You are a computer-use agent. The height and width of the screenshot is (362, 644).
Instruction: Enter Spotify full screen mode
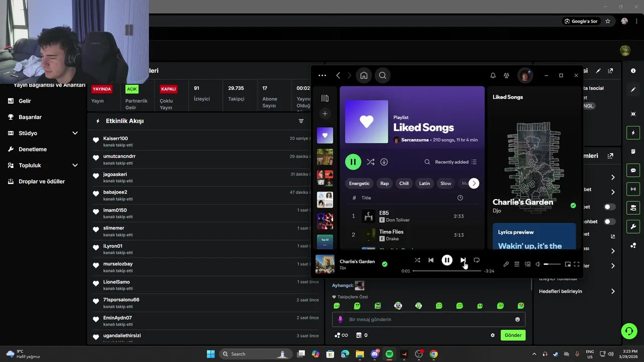[x=577, y=264]
